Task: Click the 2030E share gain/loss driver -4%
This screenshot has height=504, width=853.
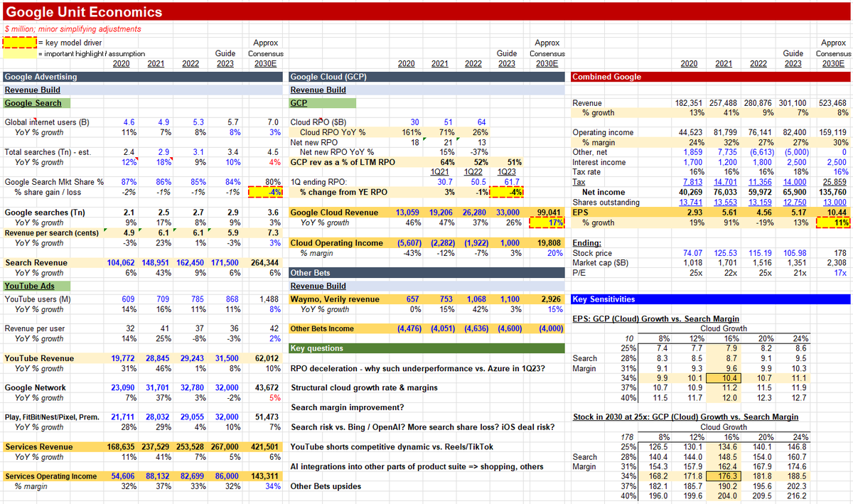Action: point(267,192)
